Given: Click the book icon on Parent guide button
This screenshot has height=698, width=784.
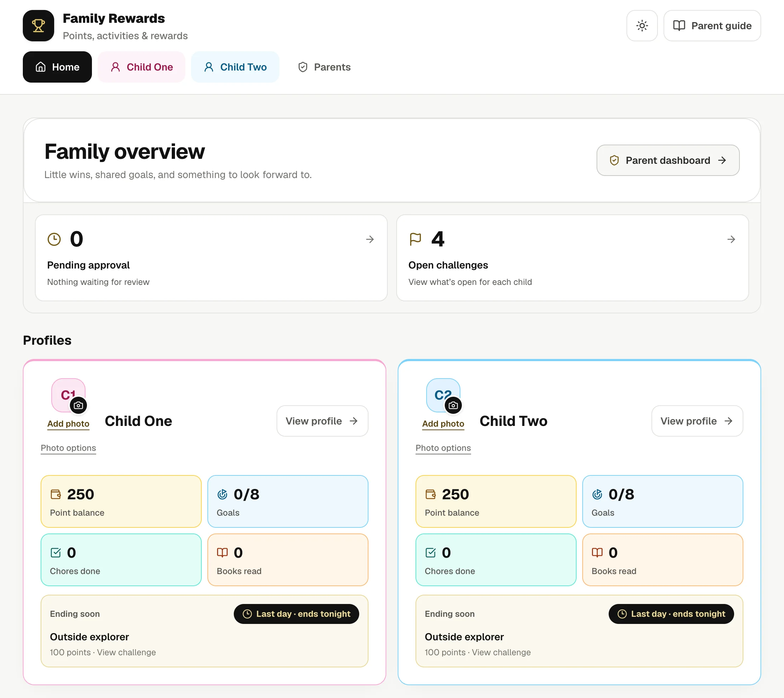Looking at the screenshot, I should click(679, 26).
